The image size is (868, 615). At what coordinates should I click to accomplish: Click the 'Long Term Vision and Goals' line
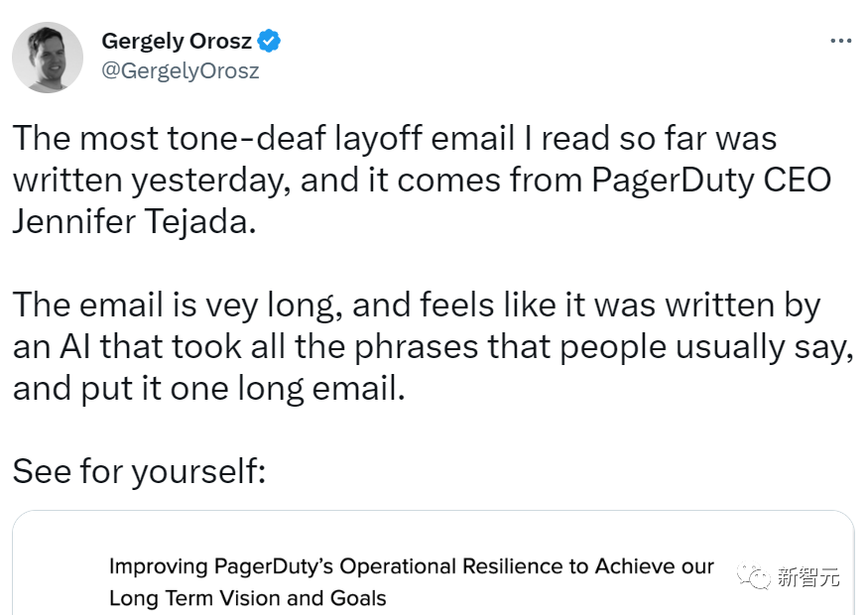pyautogui.click(x=247, y=598)
